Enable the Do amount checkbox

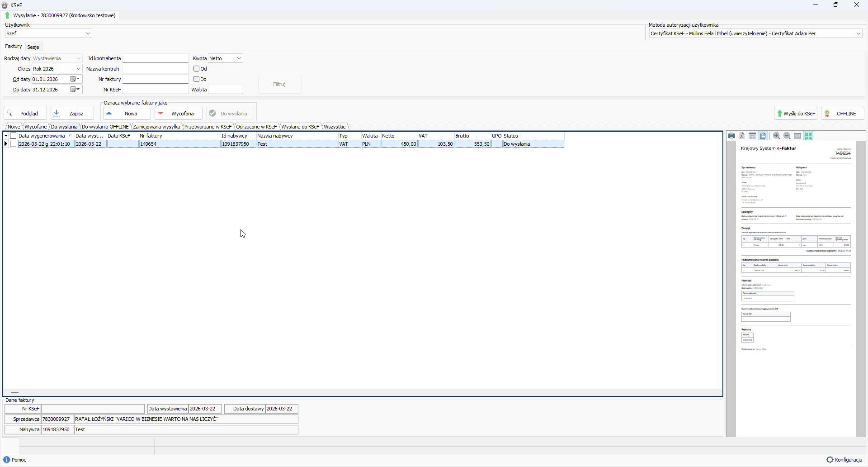coord(197,79)
